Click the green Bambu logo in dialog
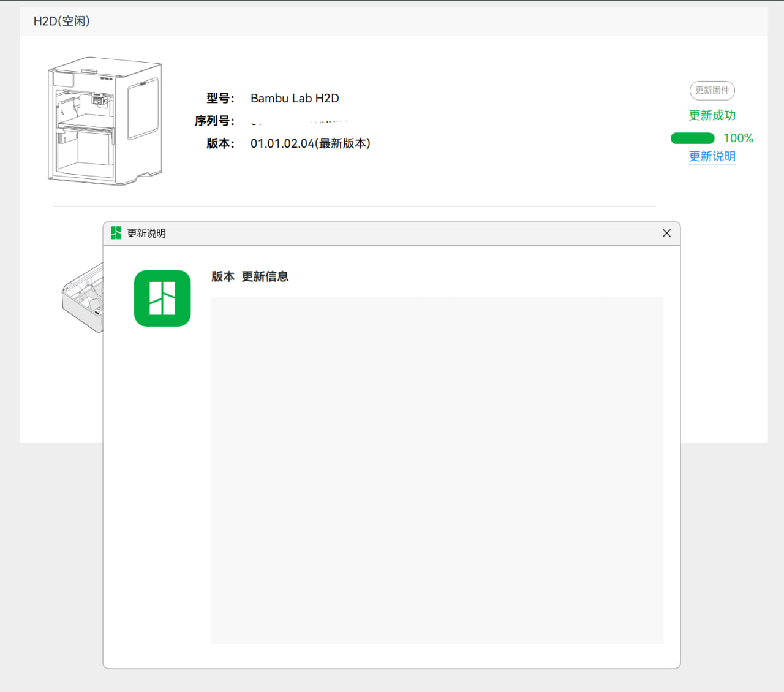 [162, 298]
